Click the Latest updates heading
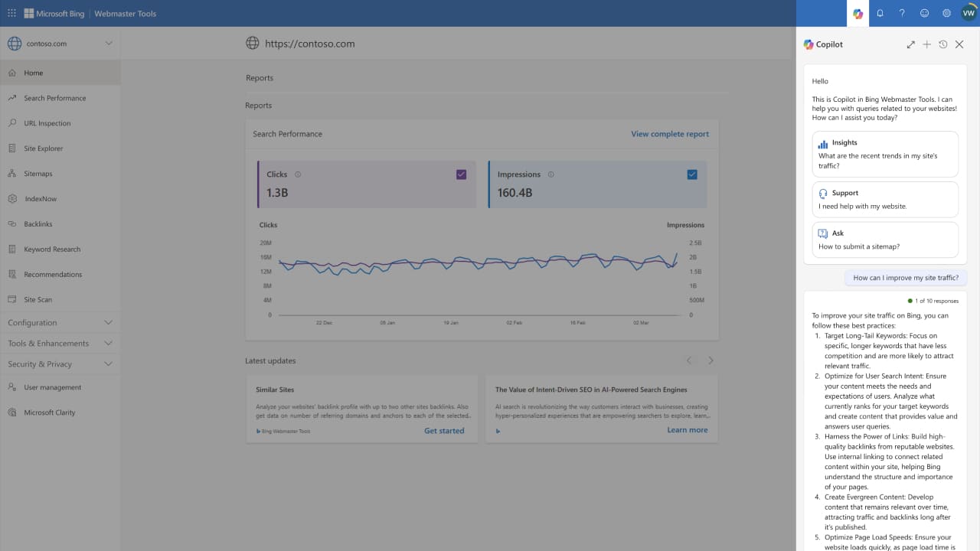Screen dimensions: 980x551 coord(270,361)
